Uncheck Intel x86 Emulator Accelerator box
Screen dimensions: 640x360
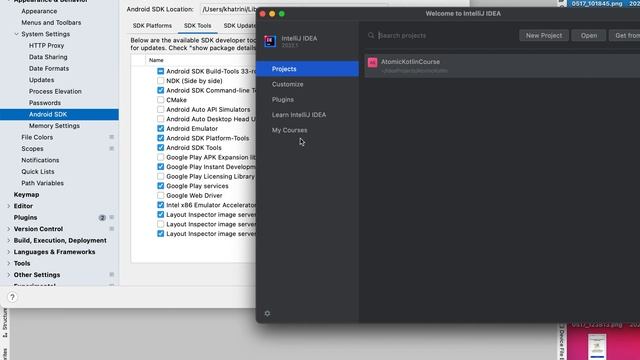[160, 205]
